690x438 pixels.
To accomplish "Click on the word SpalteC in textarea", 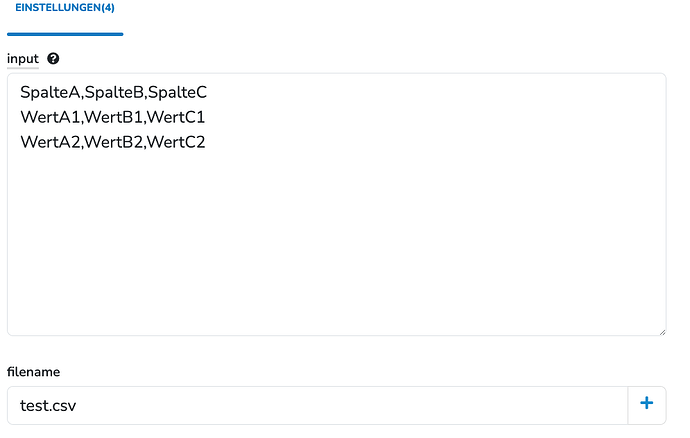I will (x=177, y=92).
